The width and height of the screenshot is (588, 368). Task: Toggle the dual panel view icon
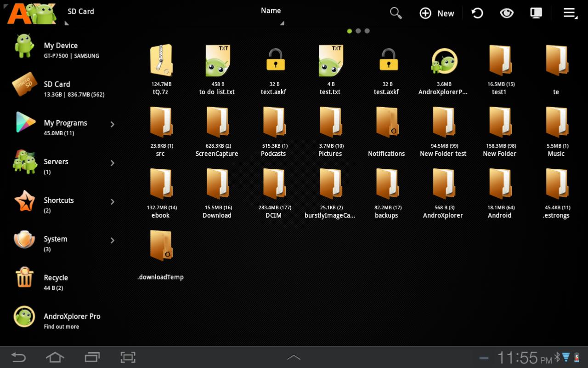click(x=536, y=13)
